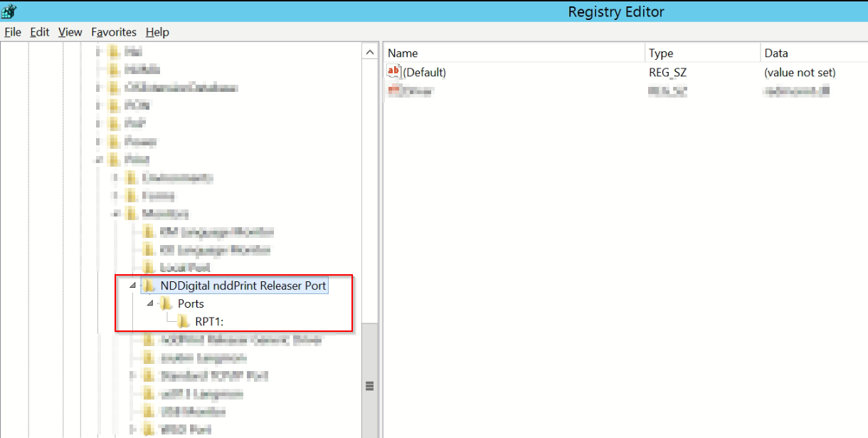Click the RPT1: key folder icon

pos(182,321)
